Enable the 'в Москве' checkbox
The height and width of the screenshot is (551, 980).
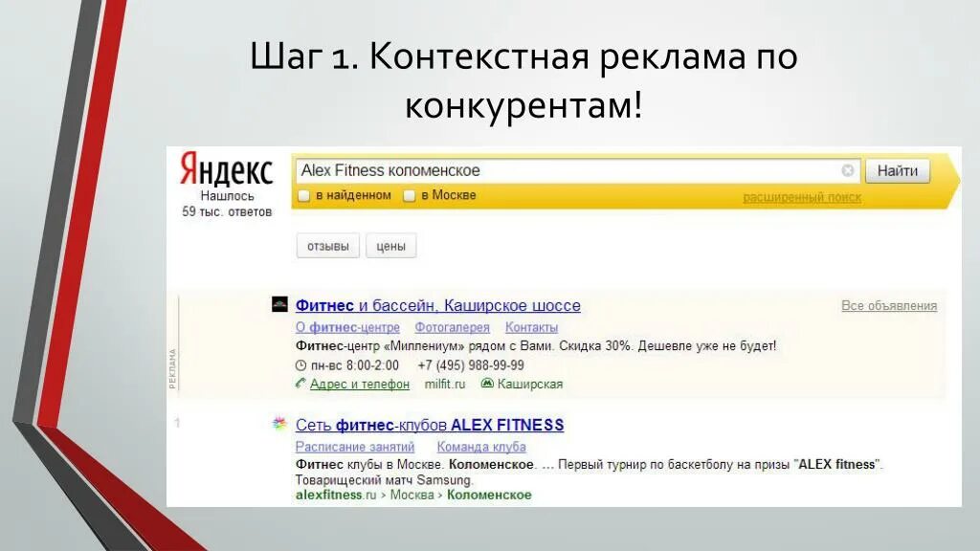(409, 195)
